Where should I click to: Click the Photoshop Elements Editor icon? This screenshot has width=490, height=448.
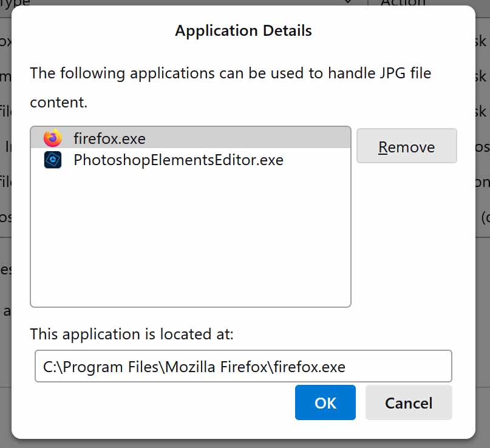tap(53, 160)
